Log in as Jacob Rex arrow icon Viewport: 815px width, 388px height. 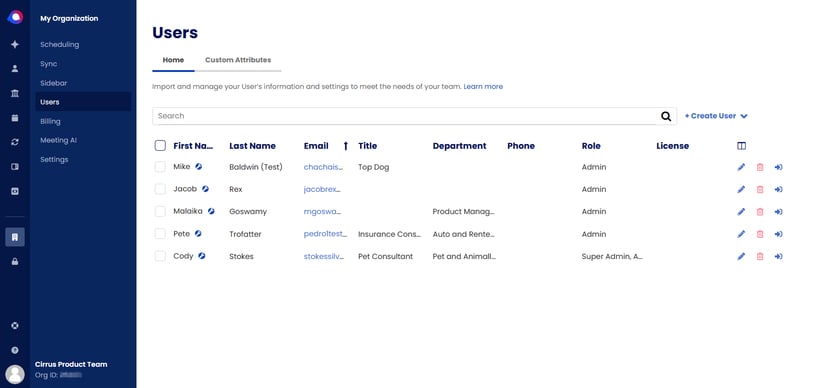tap(778, 189)
